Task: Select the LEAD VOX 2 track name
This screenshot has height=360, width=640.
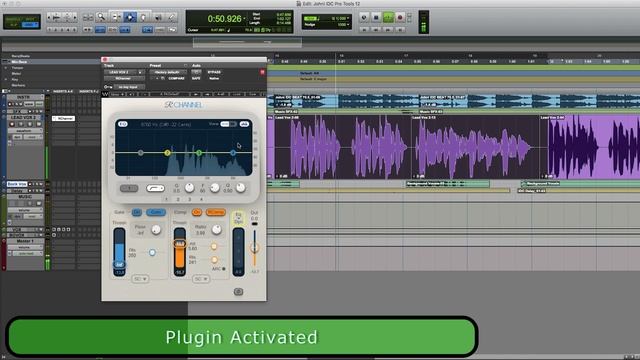Action: point(25,118)
